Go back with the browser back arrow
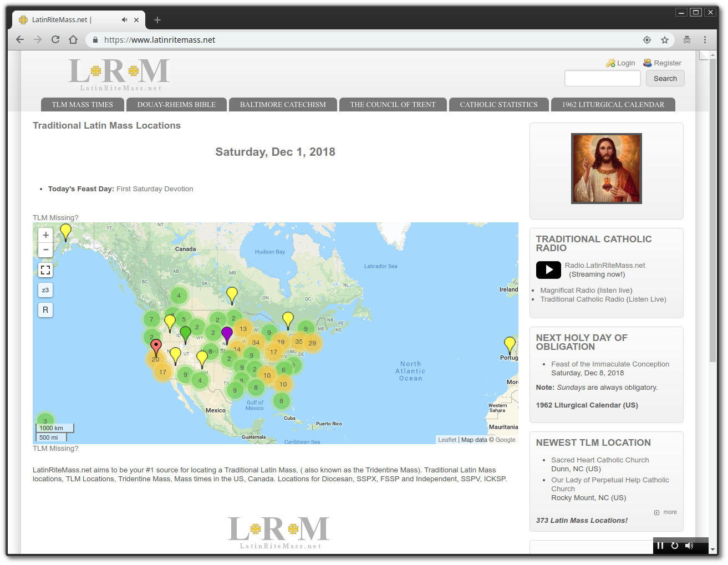Image resolution: width=728 pixels, height=565 pixels. click(x=20, y=40)
